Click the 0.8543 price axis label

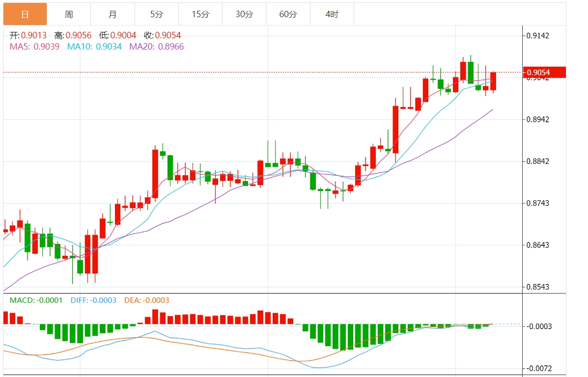tap(538, 287)
